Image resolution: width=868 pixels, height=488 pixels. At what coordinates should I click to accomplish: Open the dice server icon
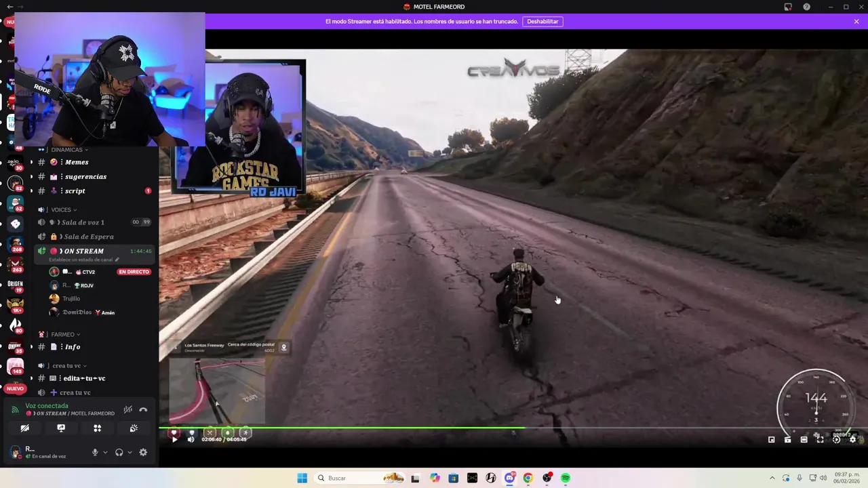(x=15, y=224)
